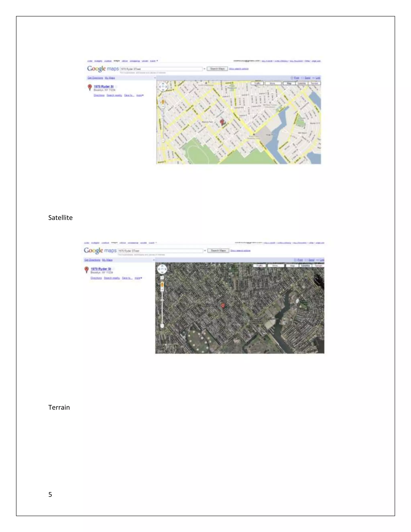Click the Save to link in street map screenshot

(129, 95)
